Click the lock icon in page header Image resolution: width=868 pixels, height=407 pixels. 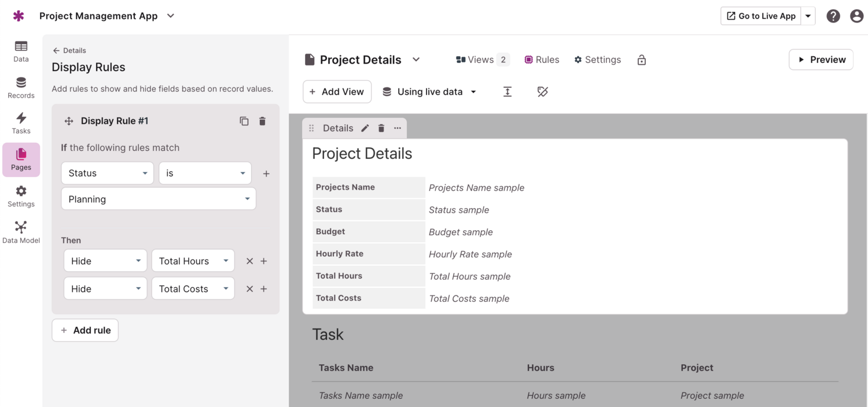coord(641,60)
